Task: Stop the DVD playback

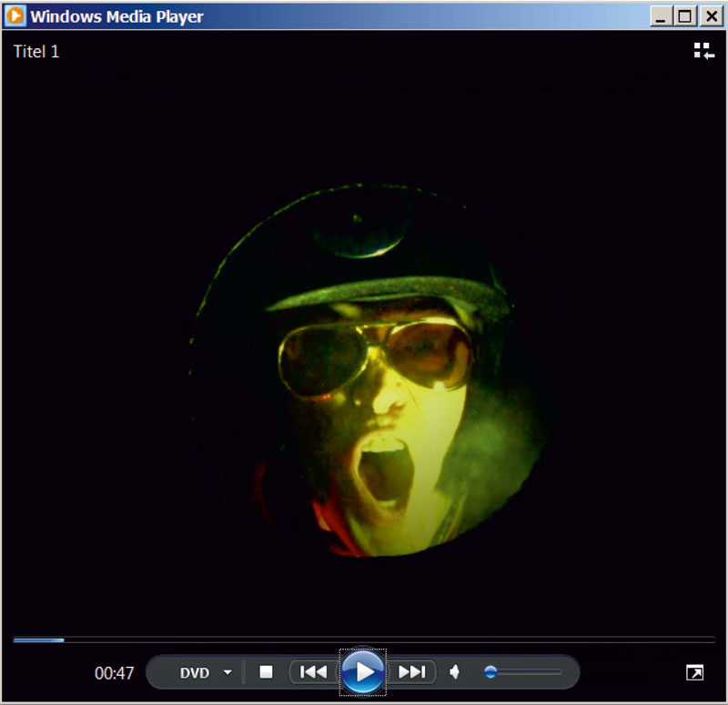Action: coord(266,671)
